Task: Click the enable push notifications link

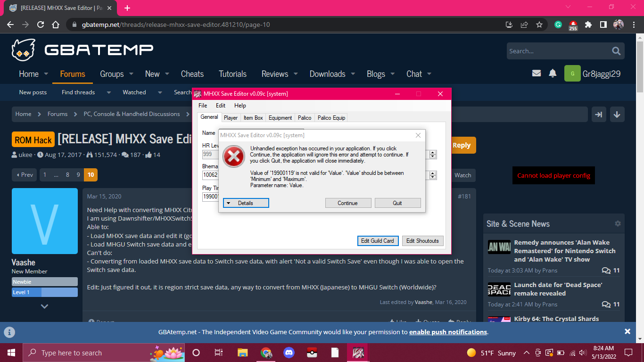Action: [448, 332]
